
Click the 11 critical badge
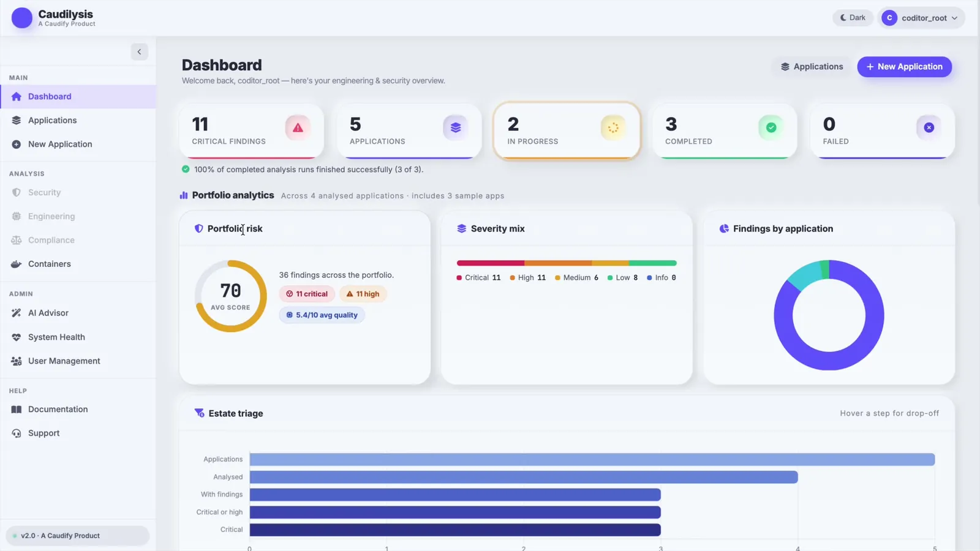[307, 294]
